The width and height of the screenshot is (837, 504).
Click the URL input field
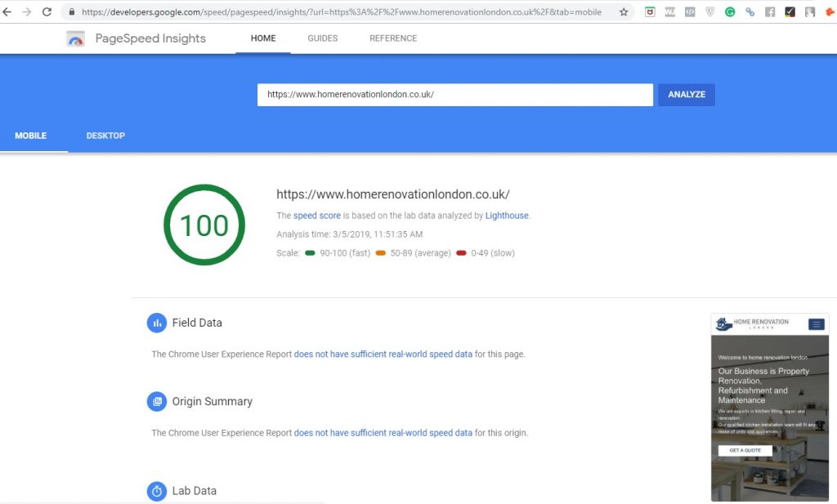click(454, 94)
